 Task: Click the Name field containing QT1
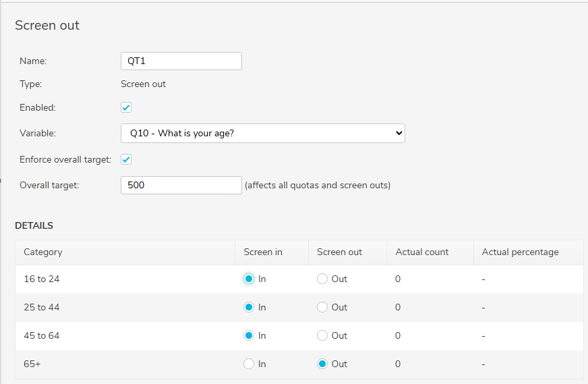point(181,61)
